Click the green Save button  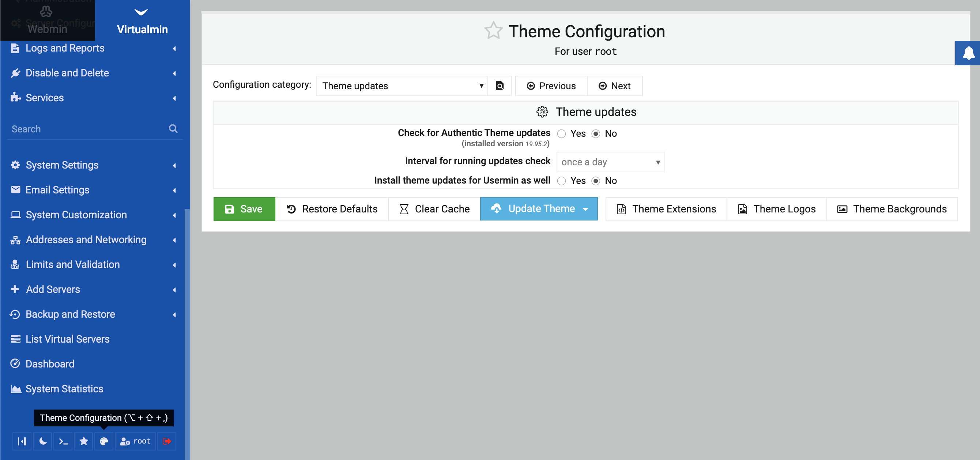[244, 209]
